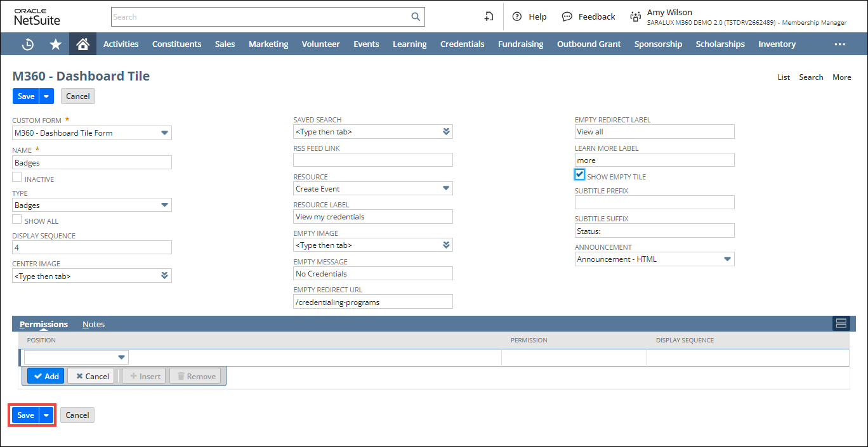Viewport: 868px width, 447px height.
Task: Click the blue Add button in Permissions
Action: 46,376
